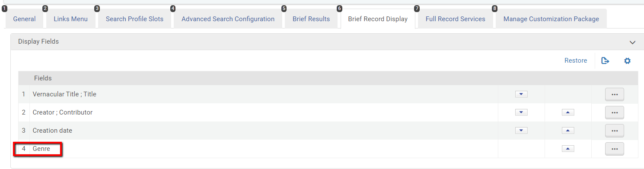The height and width of the screenshot is (169, 644).
Task: Open row actions menu for Genre
Action: [615, 149]
